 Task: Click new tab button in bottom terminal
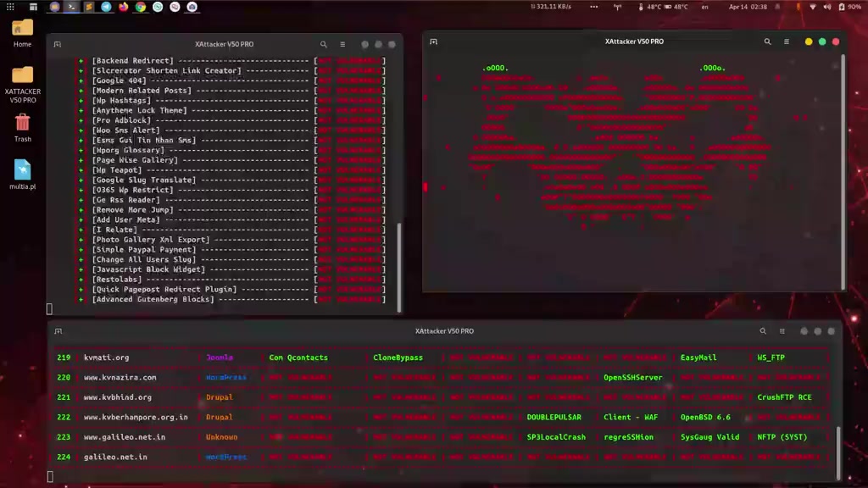[58, 331]
